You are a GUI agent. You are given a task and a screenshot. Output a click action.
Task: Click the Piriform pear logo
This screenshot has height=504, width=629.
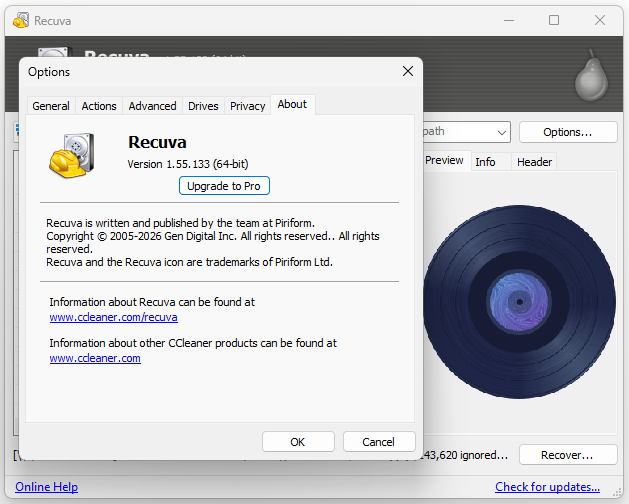591,75
